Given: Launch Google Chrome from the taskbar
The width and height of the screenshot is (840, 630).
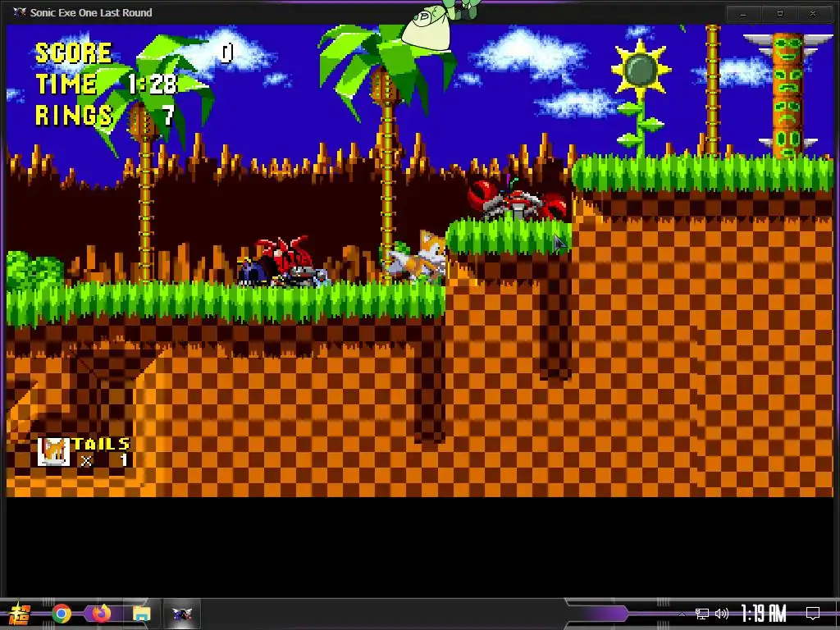Looking at the screenshot, I should click(x=62, y=614).
